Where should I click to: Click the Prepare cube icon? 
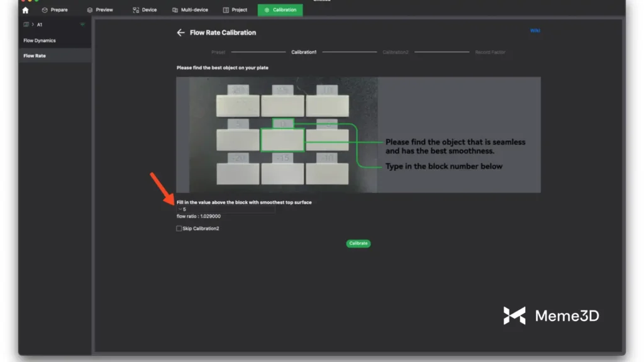click(45, 10)
